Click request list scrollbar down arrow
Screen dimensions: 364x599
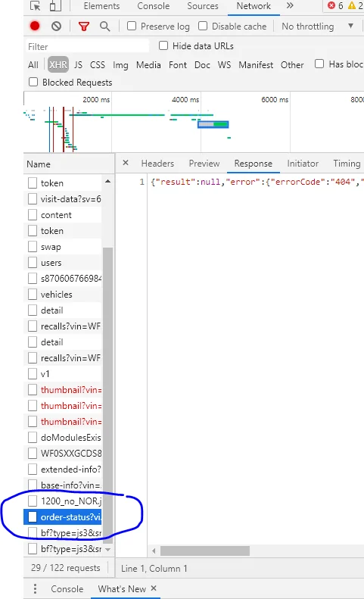pos(107,549)
